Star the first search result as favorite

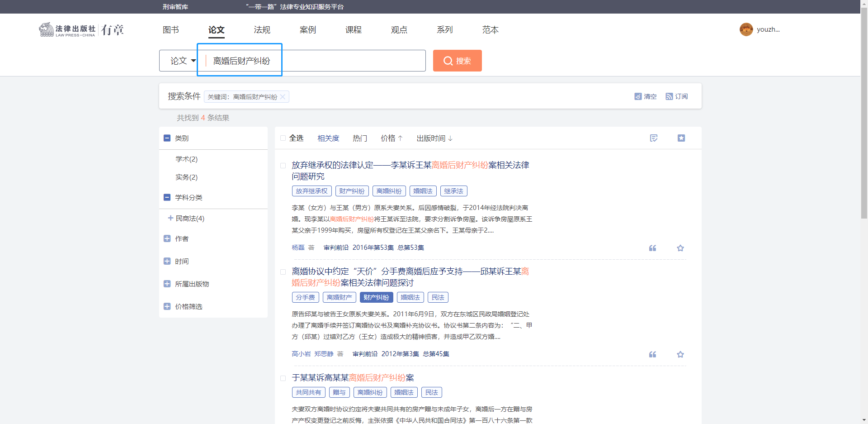680,248
